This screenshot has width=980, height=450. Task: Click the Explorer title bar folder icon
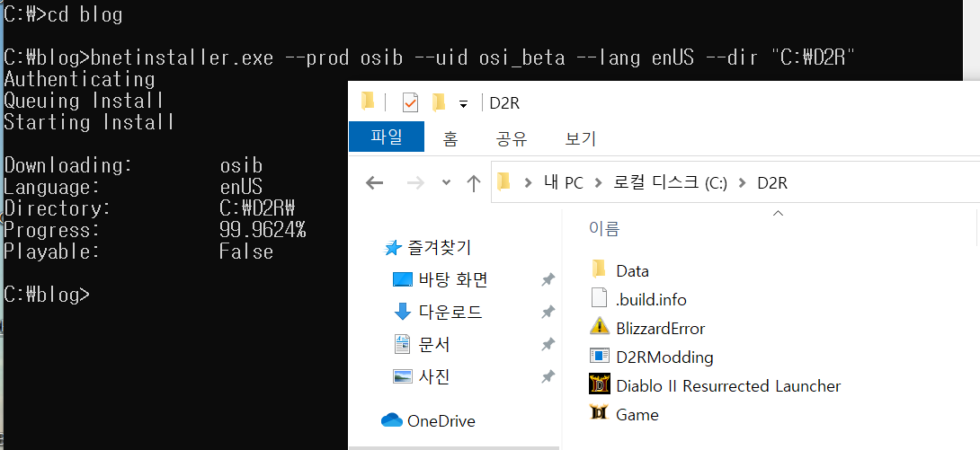coord(368,101)
